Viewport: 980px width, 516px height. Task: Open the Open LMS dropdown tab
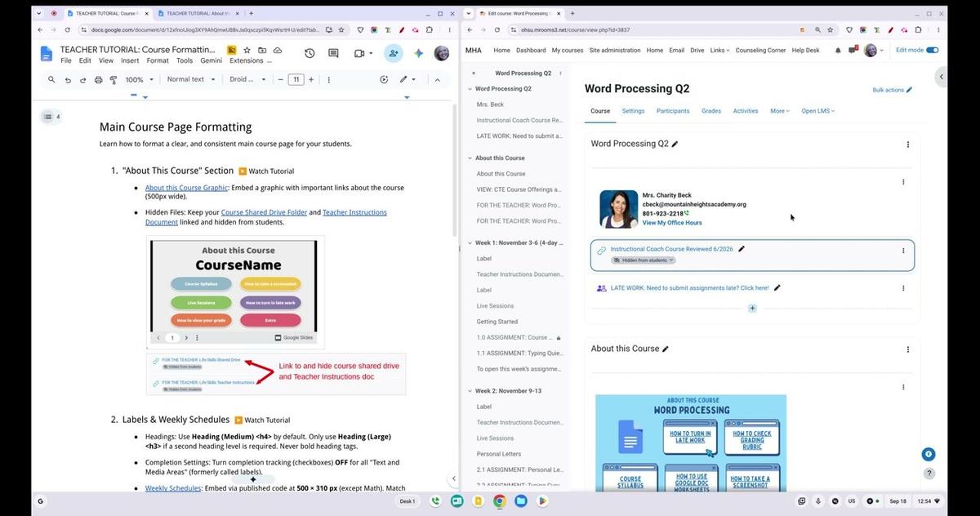coord(817,111)
